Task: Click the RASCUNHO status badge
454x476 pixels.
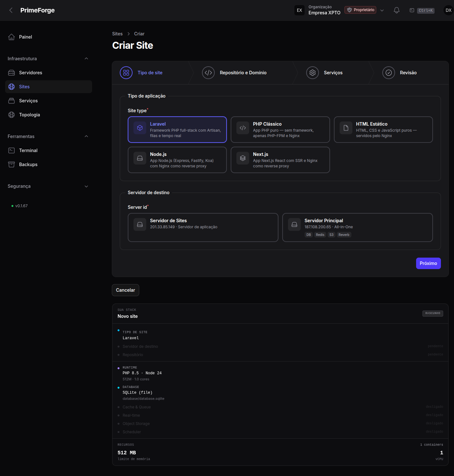Action: tap(433, 313)
